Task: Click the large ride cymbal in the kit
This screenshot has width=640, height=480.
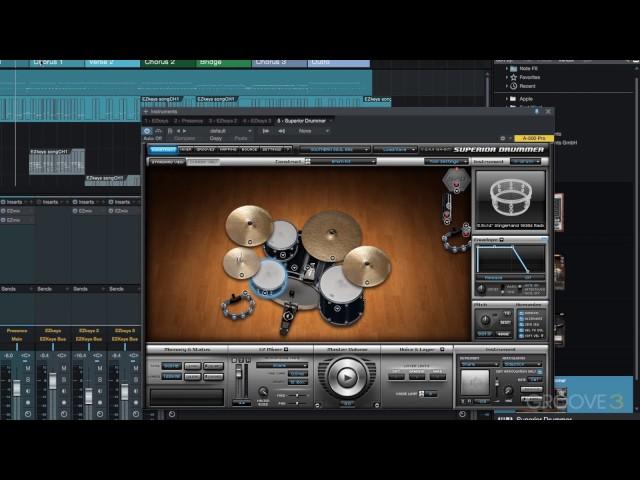Action: (x=332, y=236)
